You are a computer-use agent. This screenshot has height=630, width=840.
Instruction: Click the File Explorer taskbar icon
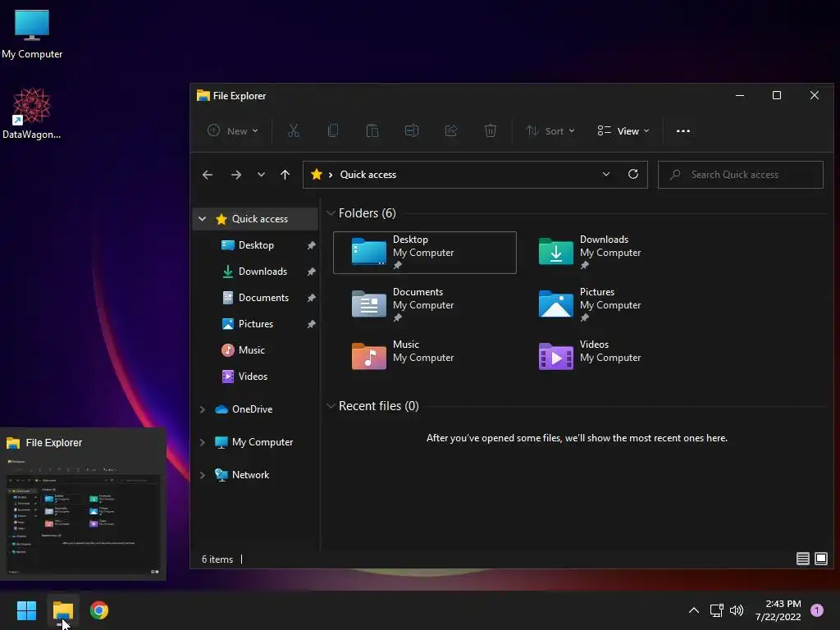[62, 610]
